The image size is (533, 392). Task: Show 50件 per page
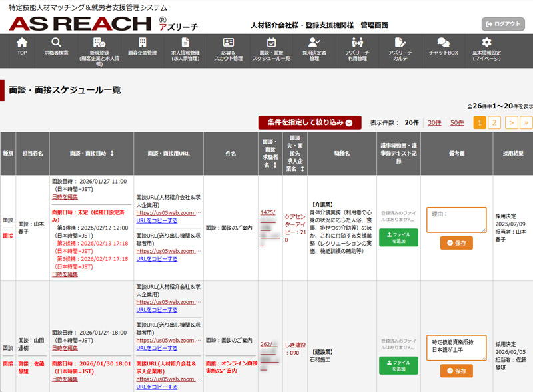point(457,123)
